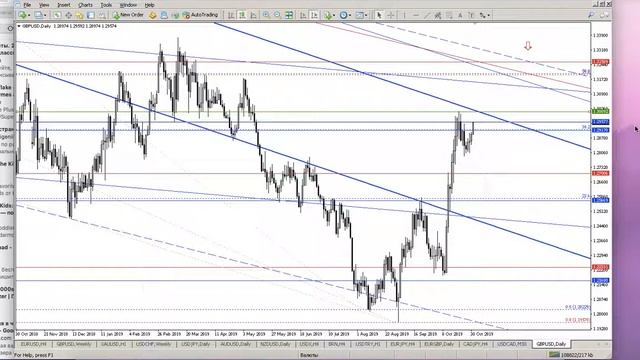The image size is (640, 360).
Task: Open the Tools menu
Action: click(x=106, y=5)
